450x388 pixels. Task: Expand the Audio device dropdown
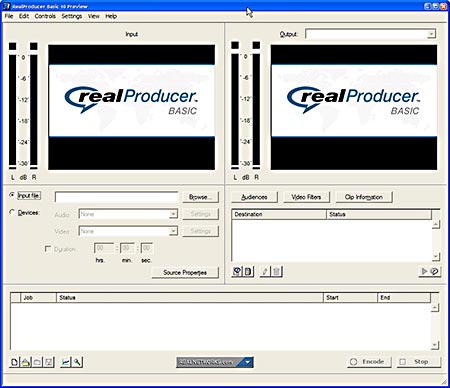173,214
